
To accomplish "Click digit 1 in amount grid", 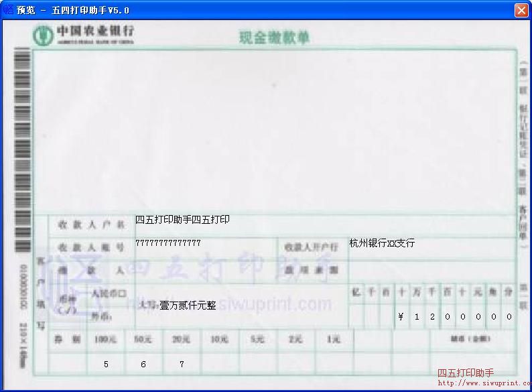I will [417, 317].
